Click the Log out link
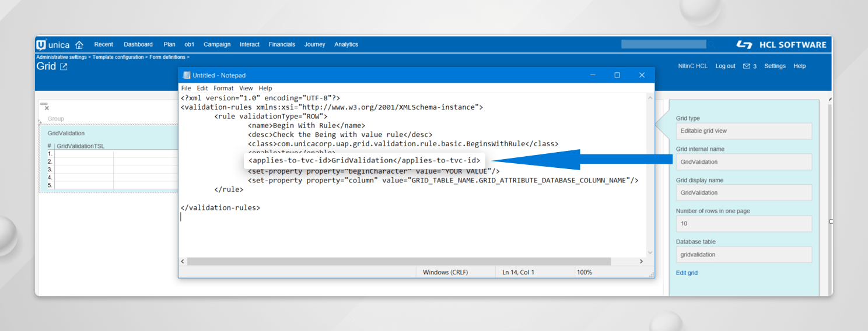The height and width of the screenshot is (331, 868). pos(725,66)
